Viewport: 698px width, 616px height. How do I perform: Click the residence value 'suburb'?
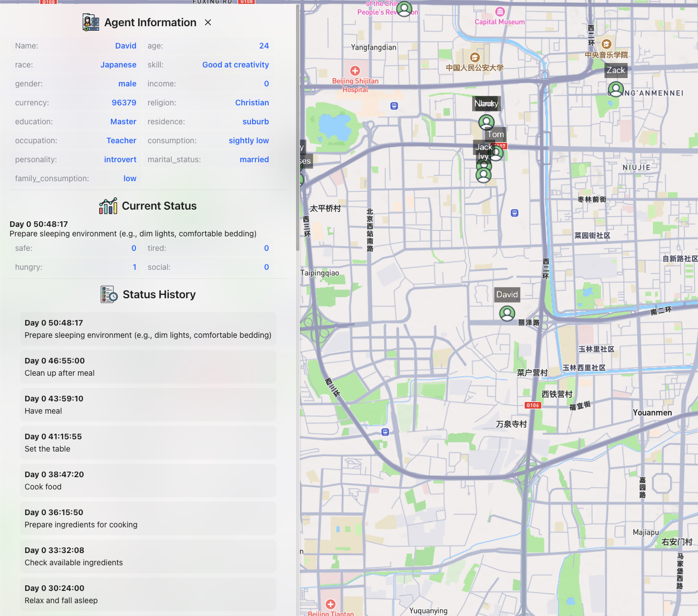click(256, 122)
